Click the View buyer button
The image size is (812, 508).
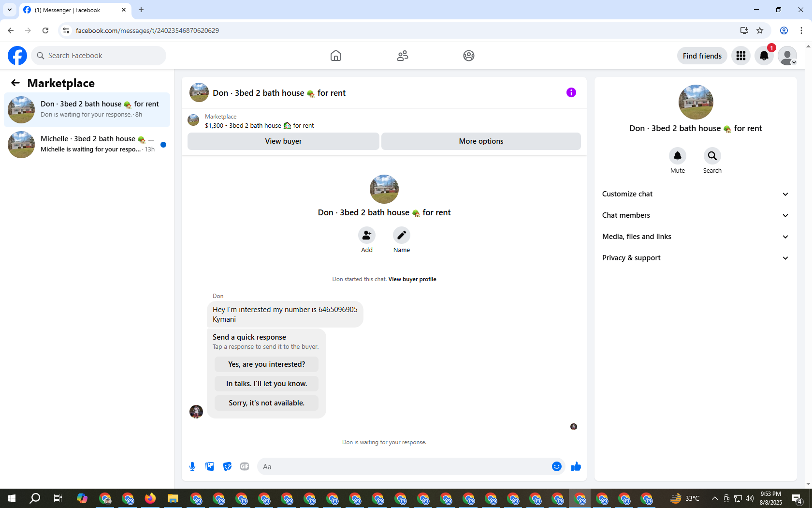pos(283,141)
